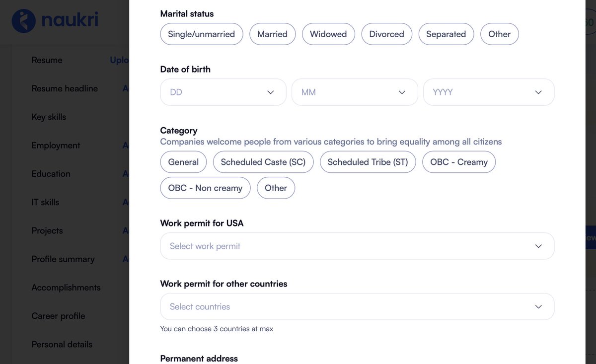Select OBC - Non creamy category
The image size is (596, 364).
(x=205, y=188)
